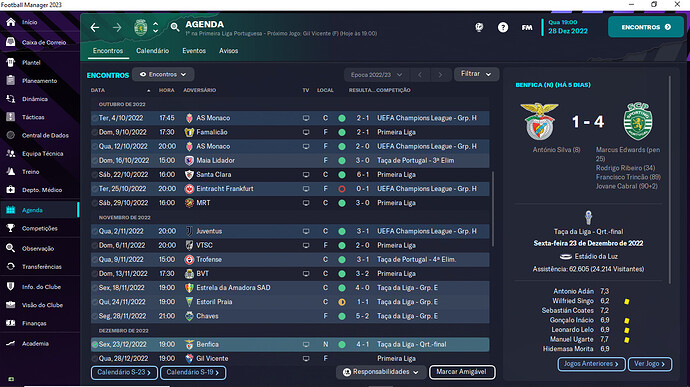The image size is (690, 387).
Task: Click the help question mark icon
Action: click(503, 27)
